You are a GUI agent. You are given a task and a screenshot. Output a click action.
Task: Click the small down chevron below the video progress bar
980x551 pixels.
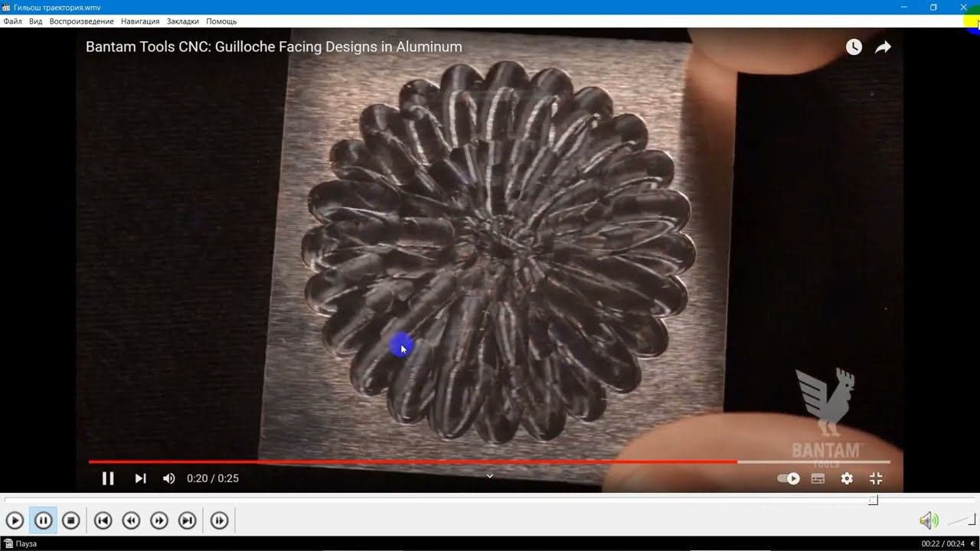pyautogui.click(x=490, y=476)
